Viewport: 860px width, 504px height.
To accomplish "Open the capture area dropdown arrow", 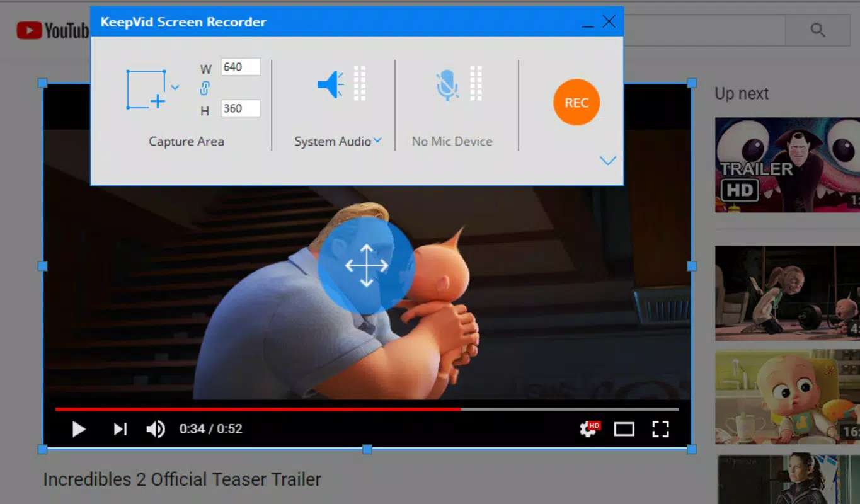I will coord(175,88).
